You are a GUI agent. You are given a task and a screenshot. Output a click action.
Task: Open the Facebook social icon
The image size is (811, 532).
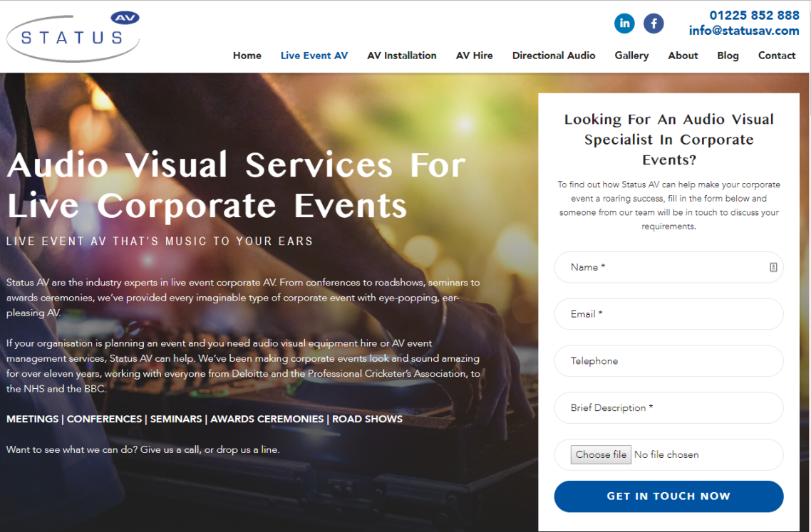click(x=654, y=24)
